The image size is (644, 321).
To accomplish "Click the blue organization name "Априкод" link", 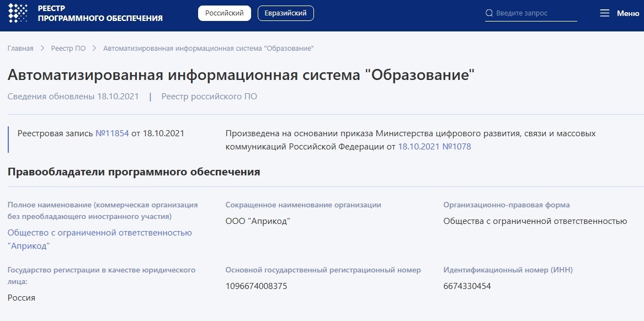I will (99, 232).
